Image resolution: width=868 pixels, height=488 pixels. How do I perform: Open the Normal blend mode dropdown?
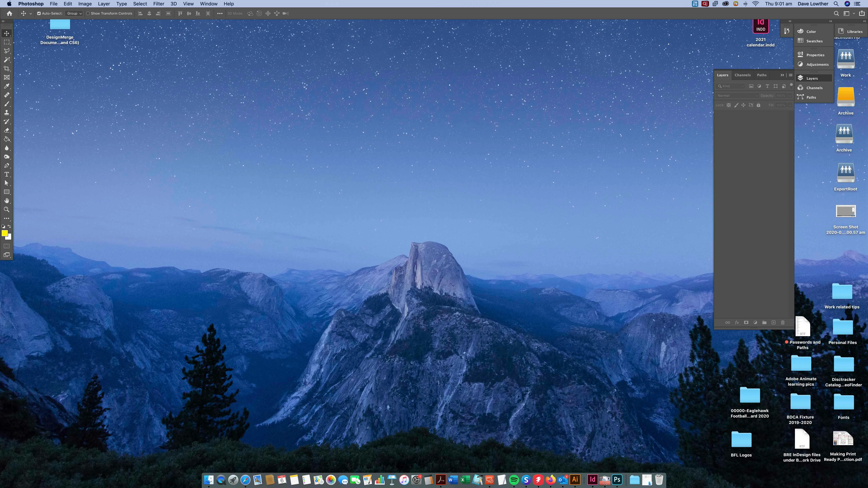coord(737,96)
